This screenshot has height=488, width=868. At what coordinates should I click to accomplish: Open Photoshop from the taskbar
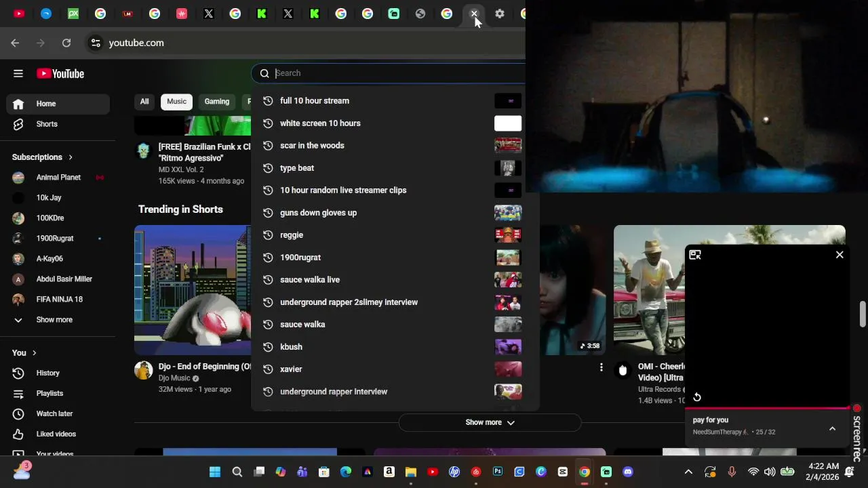coord(498,472)
